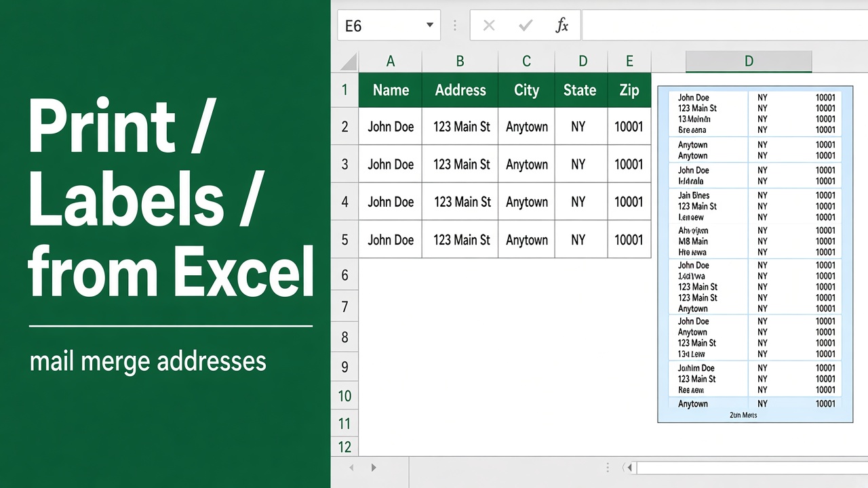Select row 10 header
Image resolution: width=868 pixels, height=488 pixels.
tap(344, 396)
